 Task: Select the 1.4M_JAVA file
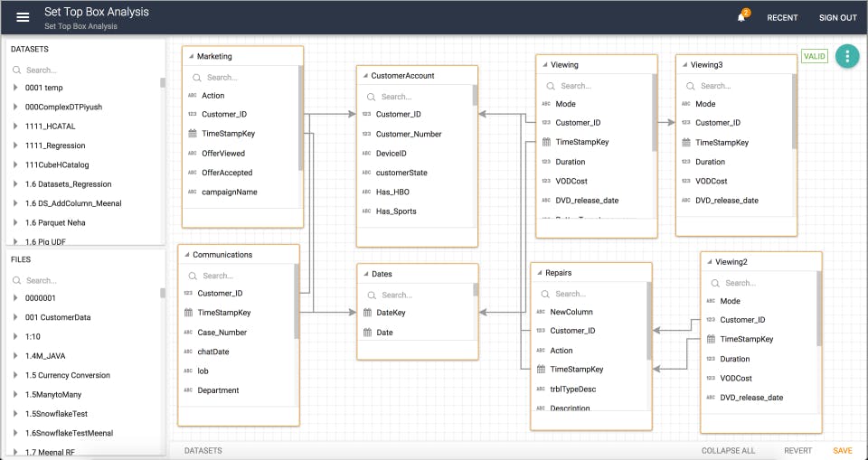(45, 356)
